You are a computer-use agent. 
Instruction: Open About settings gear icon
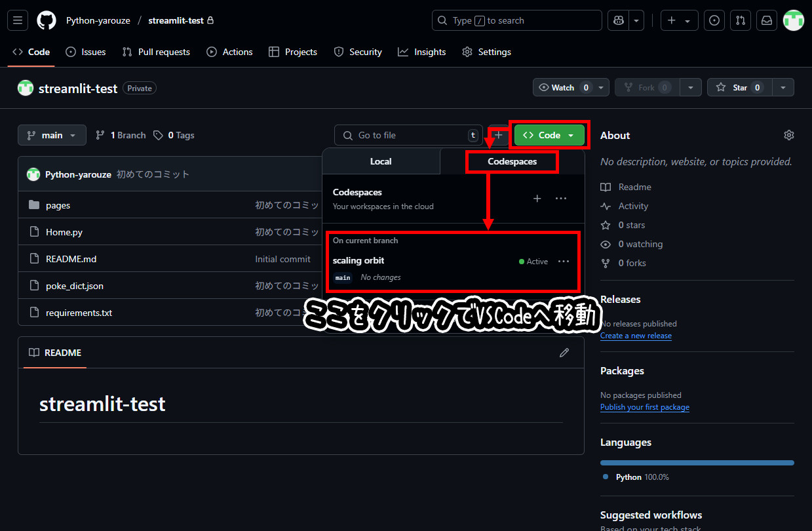point(789,135)
